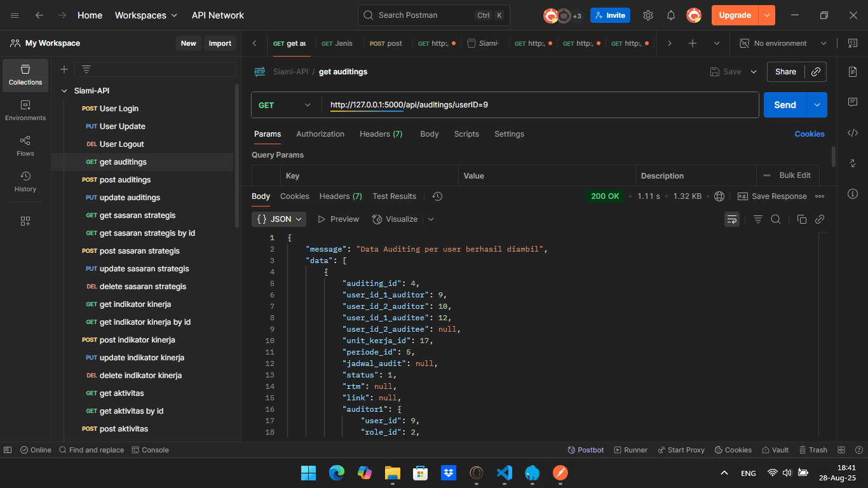Viewport: 868px width, 488px height.
Task: Click the search response magnifier icon
Action: point(776,219)
